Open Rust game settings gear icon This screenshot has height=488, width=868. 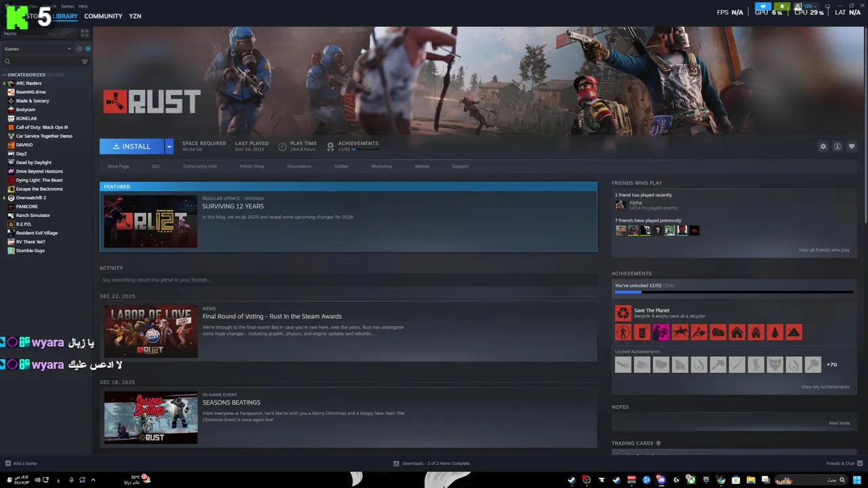[x=823, y=146]
